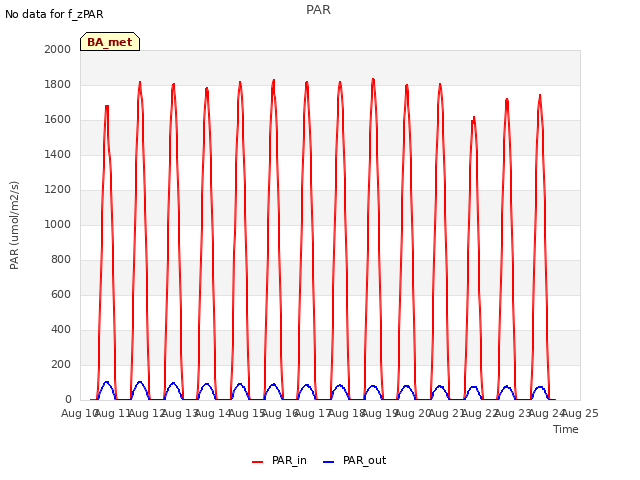Click the Aug 12 PAR_in peak near 1800

(140, 83)
